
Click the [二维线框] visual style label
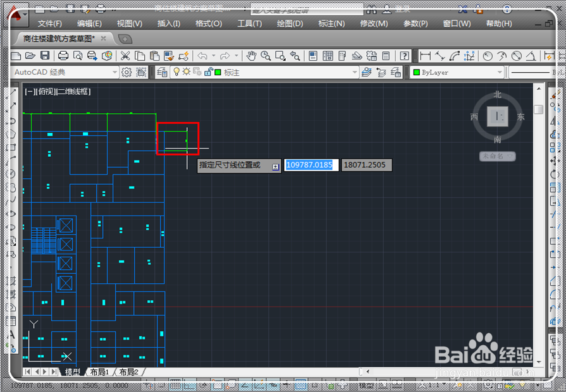pos(73,92)
